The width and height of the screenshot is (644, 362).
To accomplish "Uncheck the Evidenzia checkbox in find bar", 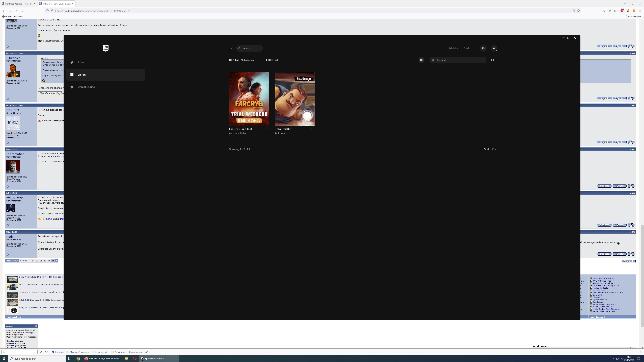I will click(53, 352).
